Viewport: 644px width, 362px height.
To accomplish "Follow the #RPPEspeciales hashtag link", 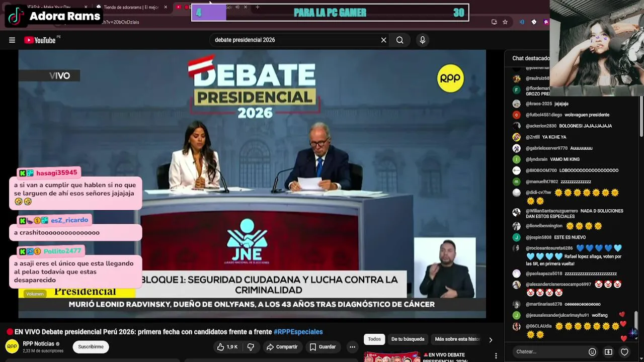I will pyautogui.click(x=298, y=332).
